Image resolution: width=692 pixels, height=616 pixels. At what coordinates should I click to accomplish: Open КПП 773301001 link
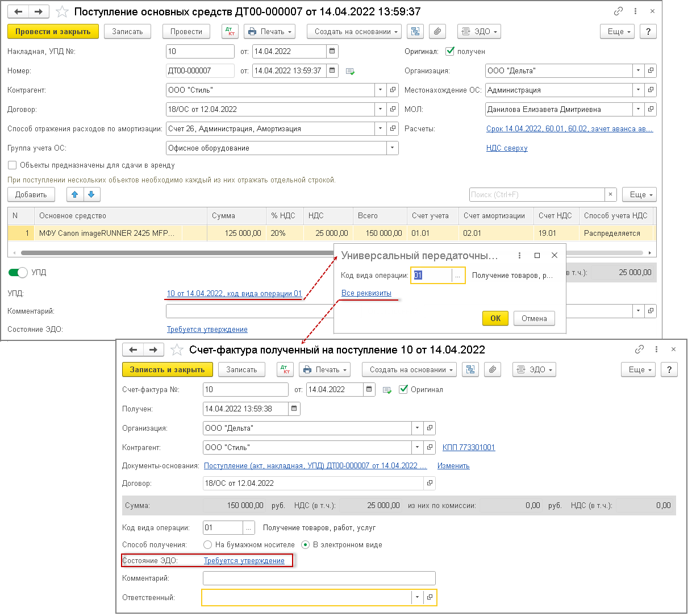click(x=469, y=448)
